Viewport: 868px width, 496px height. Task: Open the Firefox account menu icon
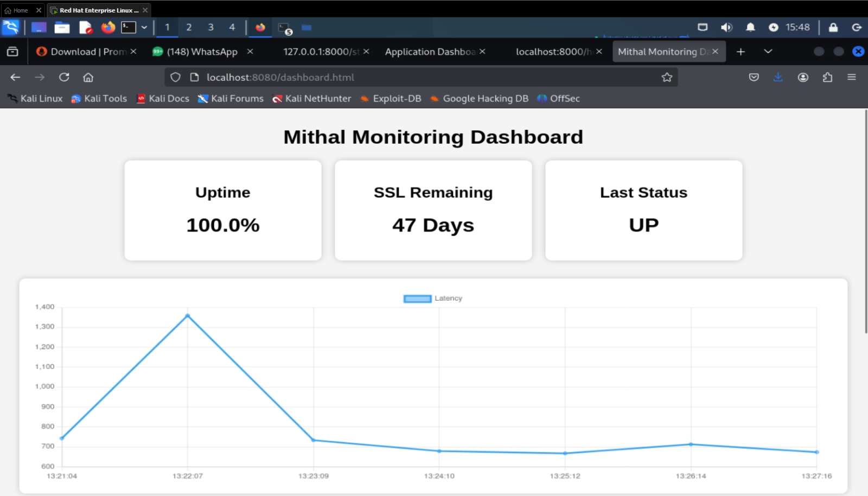click(803, 77)
